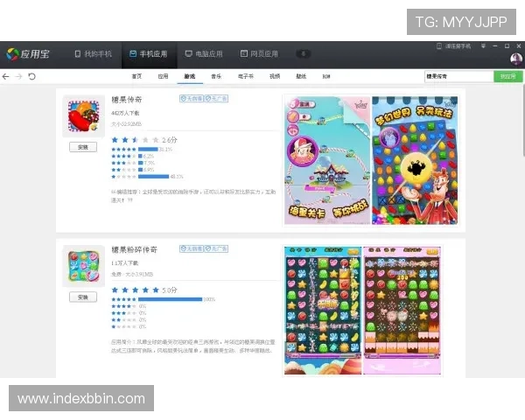Click the download count badge in header
The height and width of the screenshot is (420, 525).
(x=304, y=53)
